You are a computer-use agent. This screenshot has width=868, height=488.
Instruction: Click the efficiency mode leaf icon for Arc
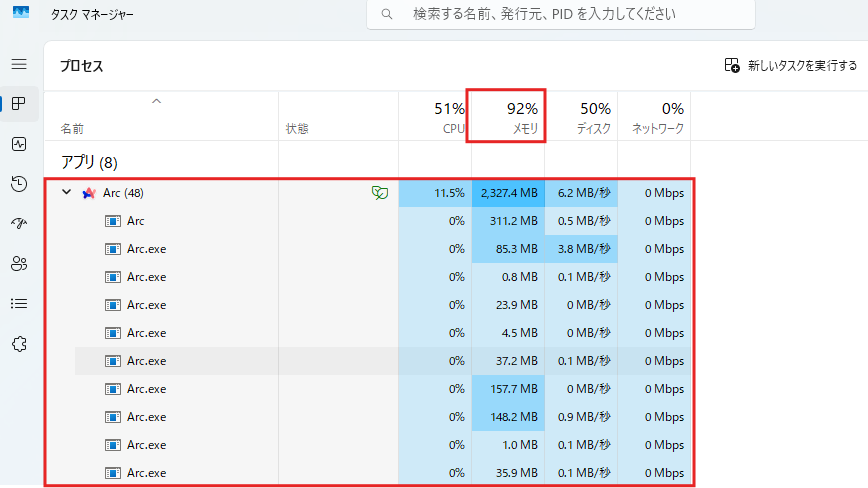380,193
